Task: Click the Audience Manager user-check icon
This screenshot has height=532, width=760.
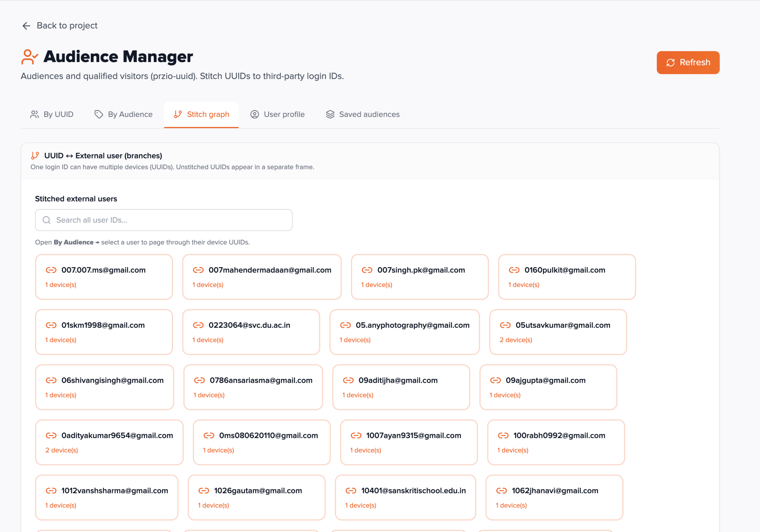Action: [29, 57]
